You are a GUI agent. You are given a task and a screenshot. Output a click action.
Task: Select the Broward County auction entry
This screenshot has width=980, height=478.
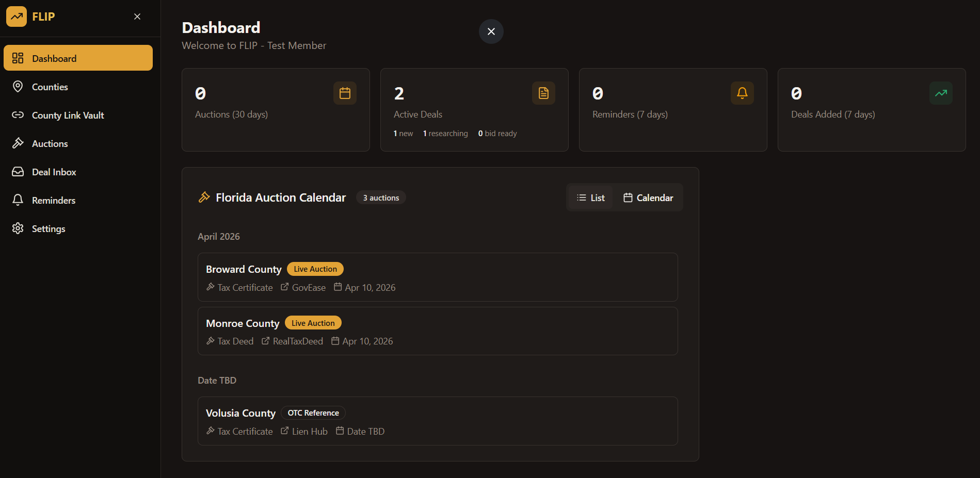tap(438, 277)
